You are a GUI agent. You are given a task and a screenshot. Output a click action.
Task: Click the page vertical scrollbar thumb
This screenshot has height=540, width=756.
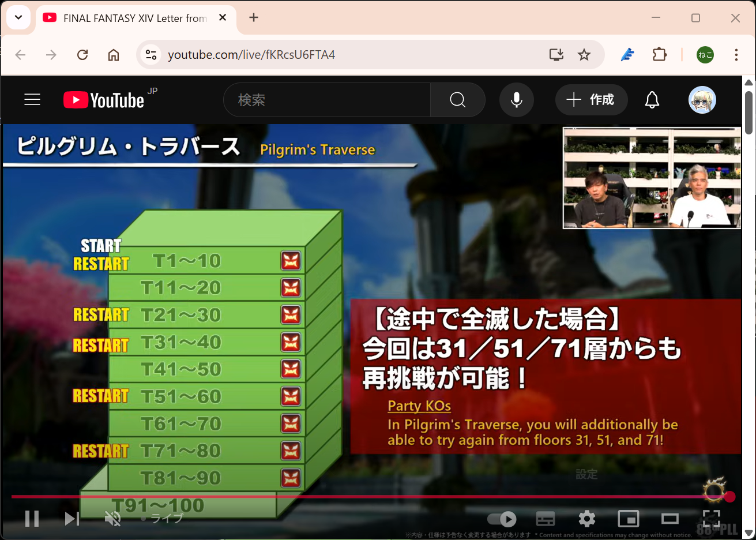[x=749, y=112]
